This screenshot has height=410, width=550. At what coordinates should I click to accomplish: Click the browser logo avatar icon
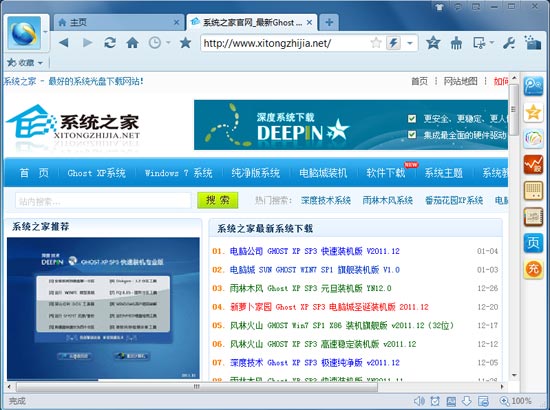[24, 33]
